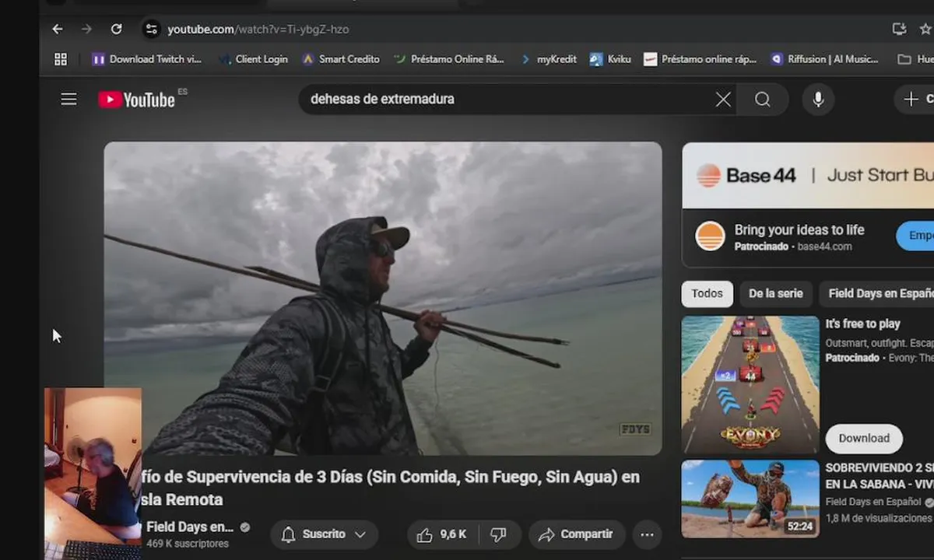This screenshot has height=560, width=934.
Task: Click the Base44 round advertiser logo
Action: click(x=710, y=236)
